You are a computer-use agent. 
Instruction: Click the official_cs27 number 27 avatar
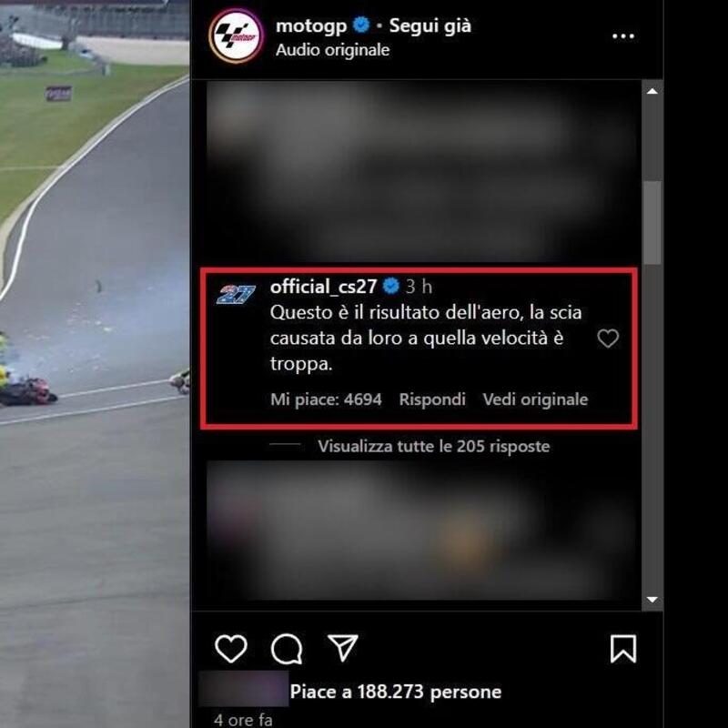coord(236,294)
